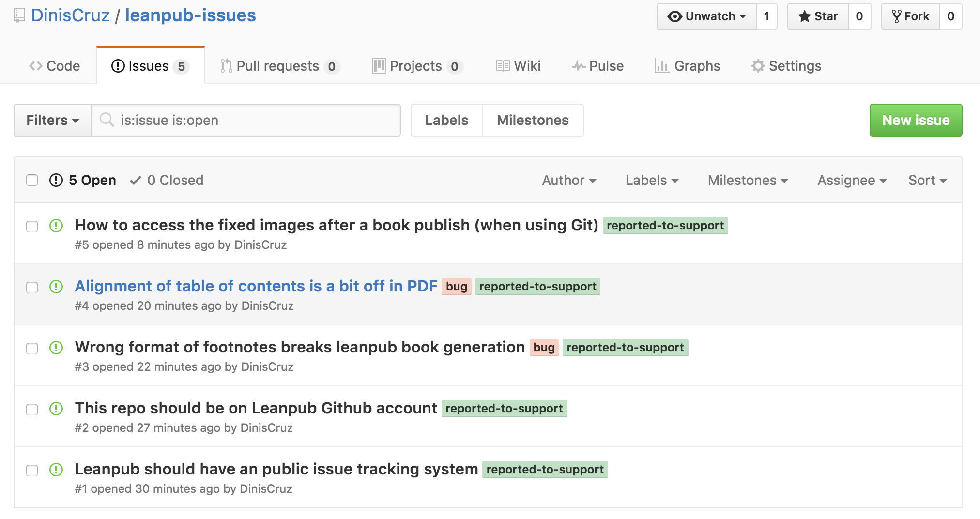Click the red bug label on issue #3

pyautogui.click(x=544, y=348)
